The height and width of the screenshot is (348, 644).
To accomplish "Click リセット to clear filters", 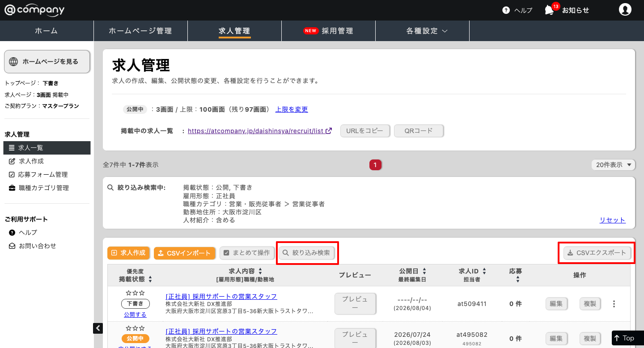I will 612,220.
